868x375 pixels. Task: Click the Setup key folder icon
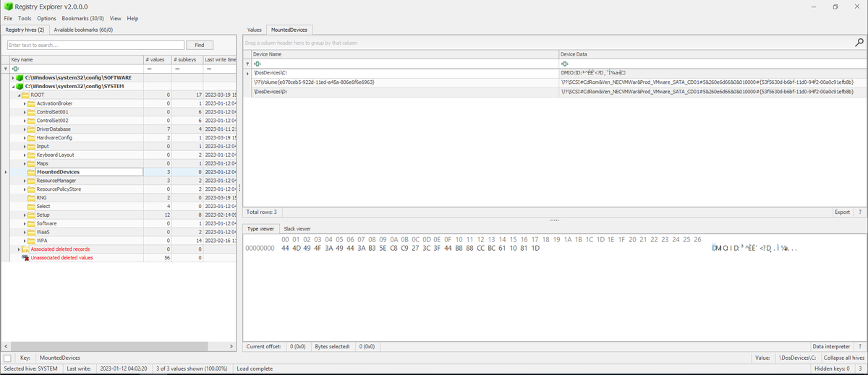tap(32, 215)
